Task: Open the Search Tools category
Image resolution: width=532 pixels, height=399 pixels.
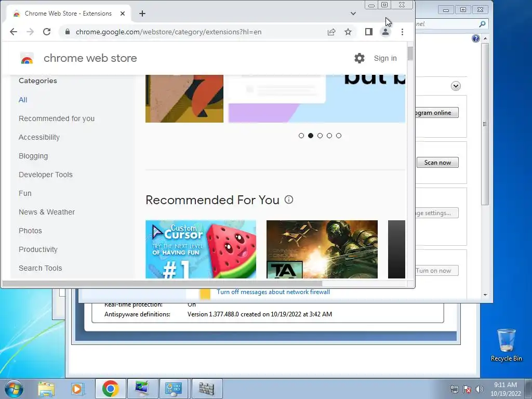Action: [x=41, y=268]
